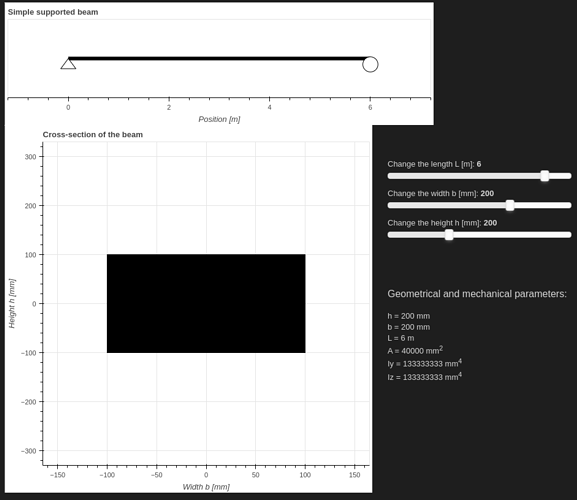Click the width b slider handle

coord(510,205)
